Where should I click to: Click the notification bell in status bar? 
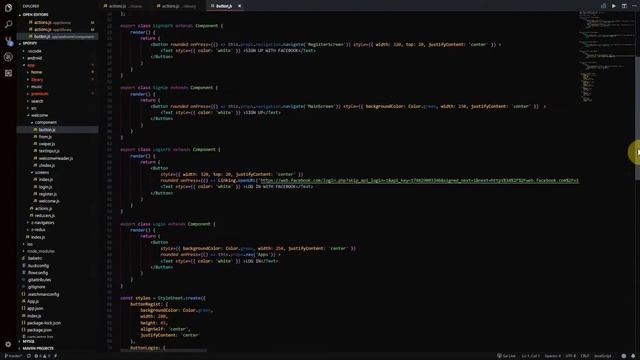tap(633, 356)
